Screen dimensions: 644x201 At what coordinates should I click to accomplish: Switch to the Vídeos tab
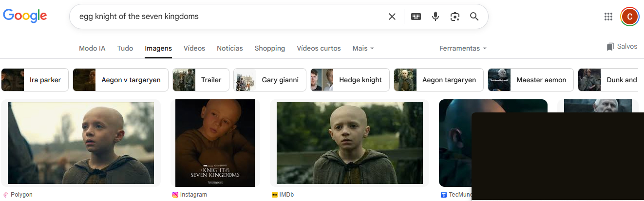pyautogui.click(x=194, y=48)
